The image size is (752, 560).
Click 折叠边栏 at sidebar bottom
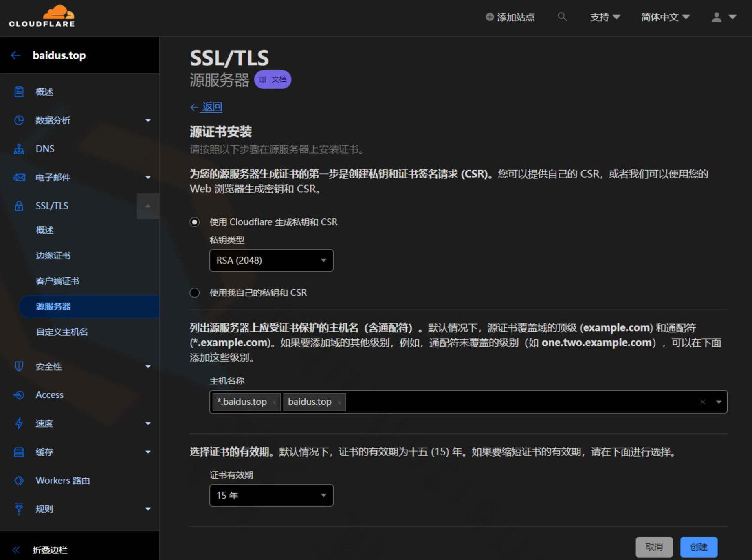click(x=50, y=550)
